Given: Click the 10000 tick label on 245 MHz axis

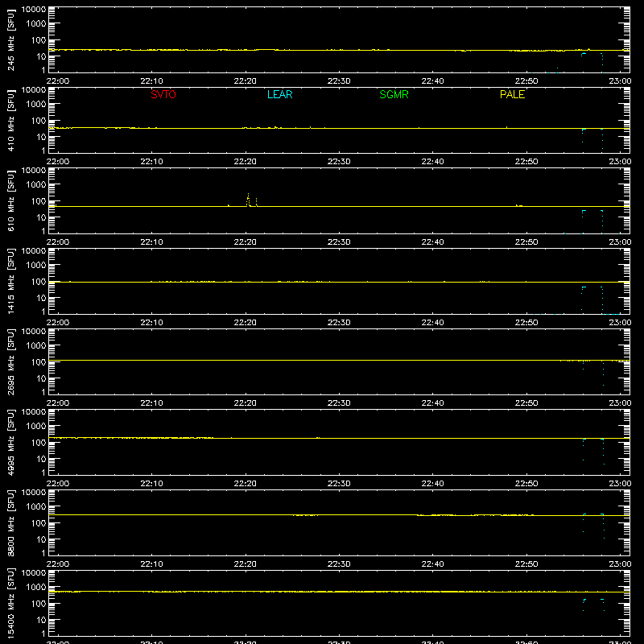Looking at the screenshot, I should 34,9.
